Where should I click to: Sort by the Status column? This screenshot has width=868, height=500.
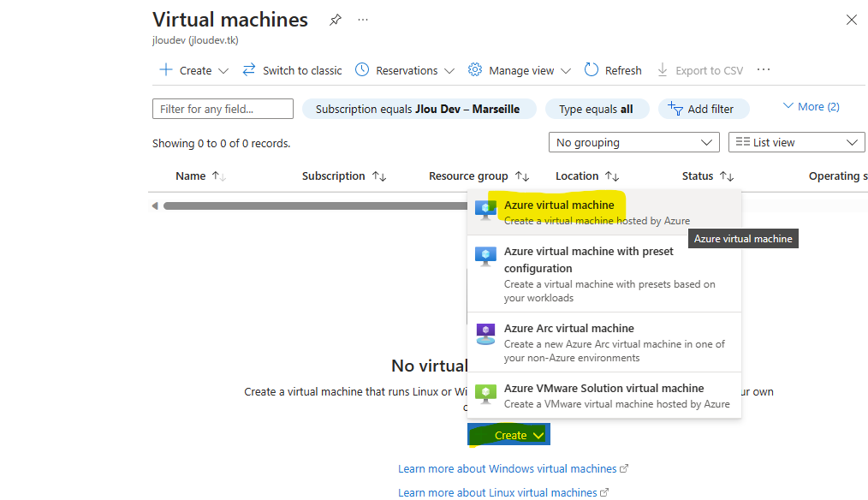(x=708, y=176)
